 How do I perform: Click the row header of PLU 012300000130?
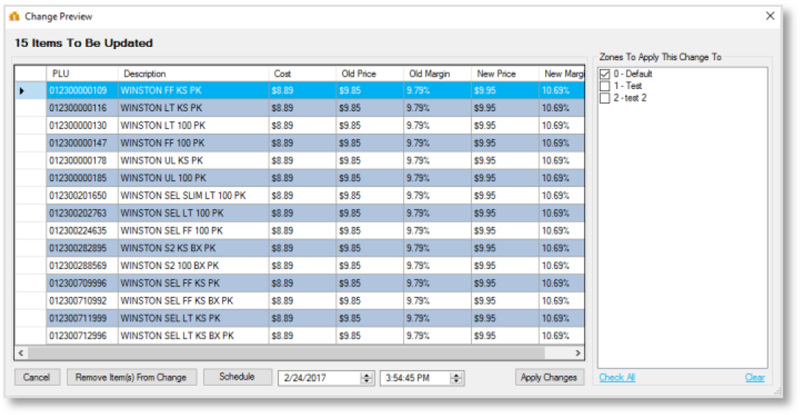tap(31, 126)
